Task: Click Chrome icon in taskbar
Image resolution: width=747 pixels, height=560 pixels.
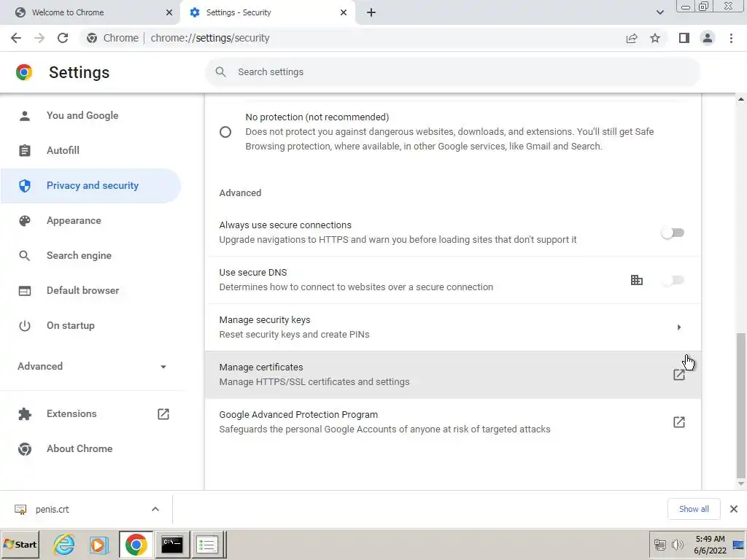Action: (x=136, y=544)
